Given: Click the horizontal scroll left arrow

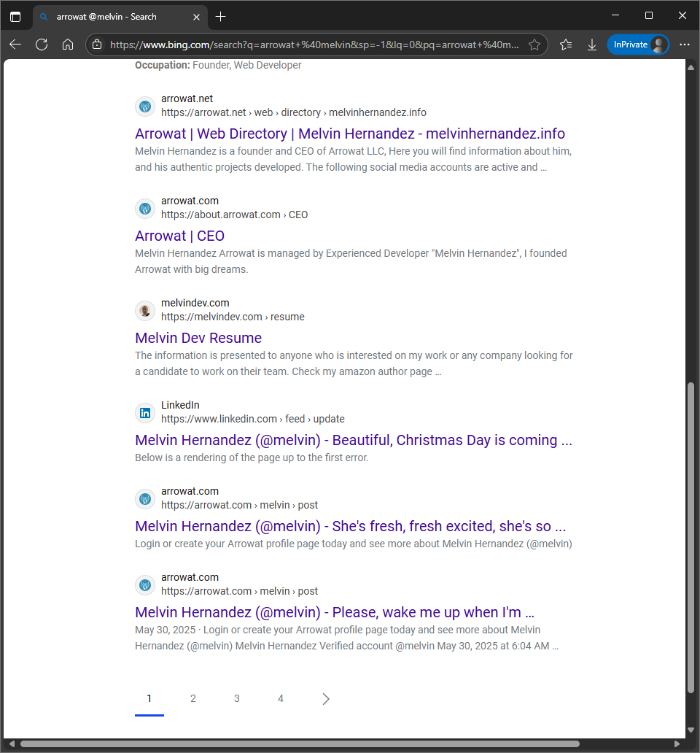Looking at the screenshot, I should tap(12, 744).
